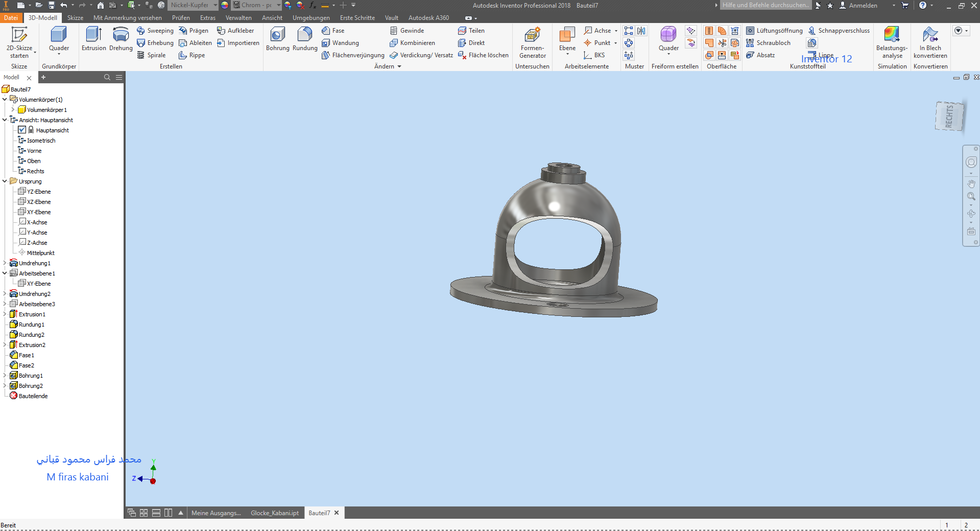Pick the Flächenverjüngung draft tool
The image size is (980, 531).
[353, 55]
